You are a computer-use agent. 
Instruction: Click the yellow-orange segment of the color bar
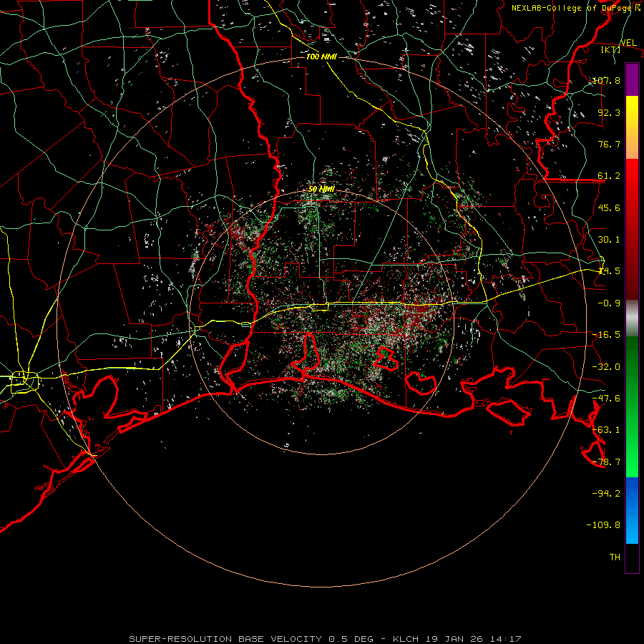(x=632, y=127)
